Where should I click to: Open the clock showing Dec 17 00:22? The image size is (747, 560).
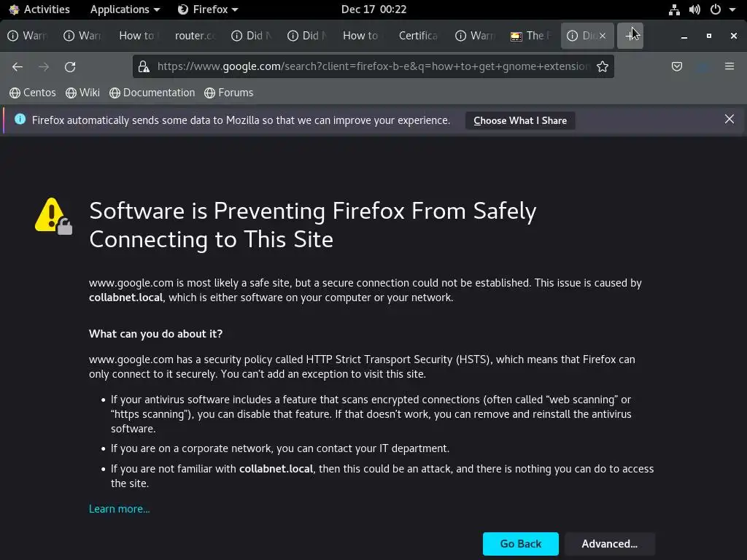click(x=373, y=9)
